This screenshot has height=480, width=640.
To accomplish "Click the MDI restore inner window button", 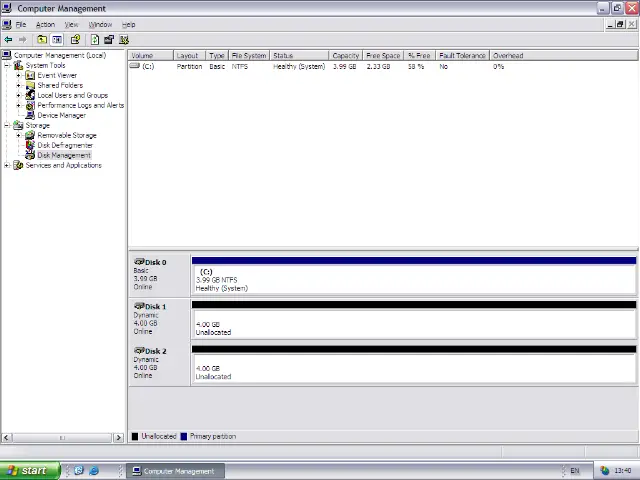I will (x=620, y=24).
